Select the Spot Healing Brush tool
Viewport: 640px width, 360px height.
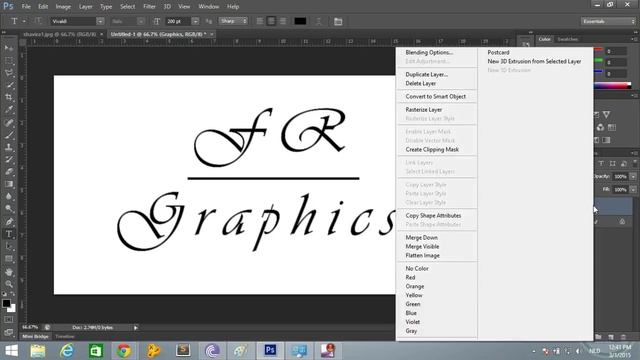coord(9,122)
